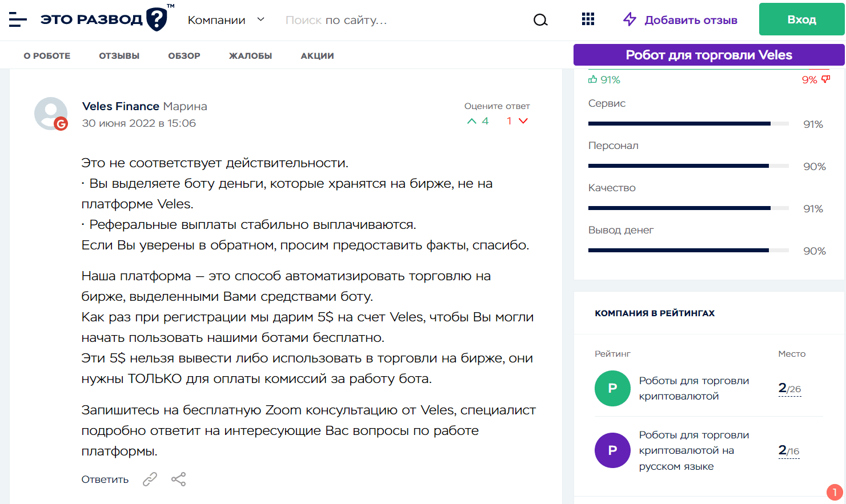Click Ответить under the comment

(x=105, y=479)
